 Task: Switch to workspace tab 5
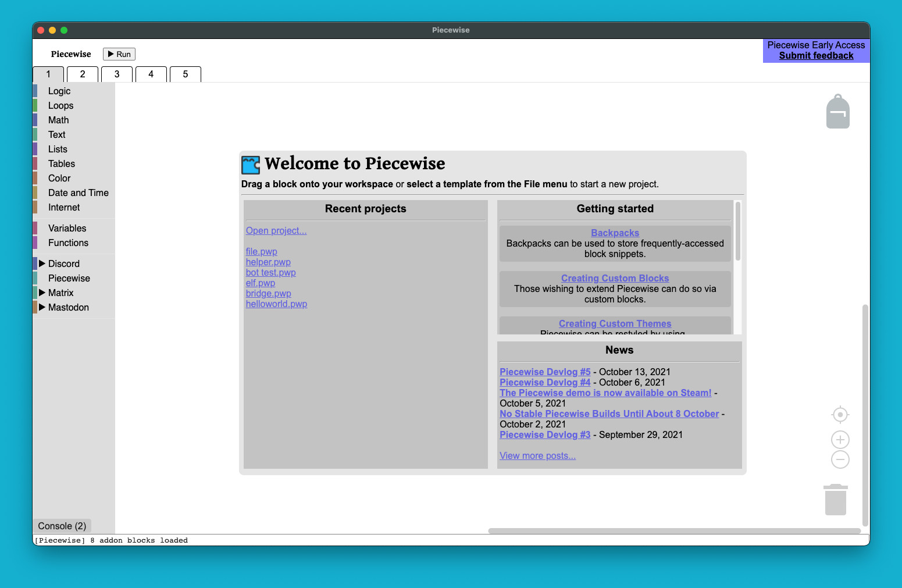pos(185,74)
